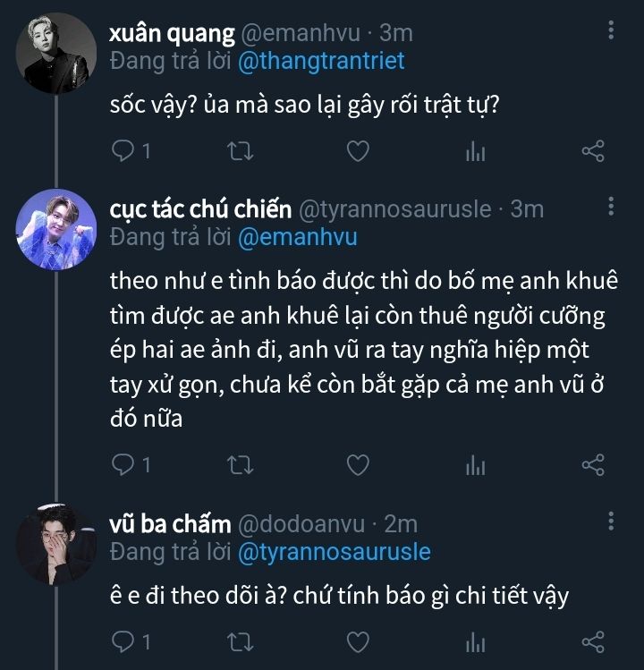View vũ ba chấm's profile avatar
The height and width of the screenshot is (670, 644).
click(x=55, y=544)
